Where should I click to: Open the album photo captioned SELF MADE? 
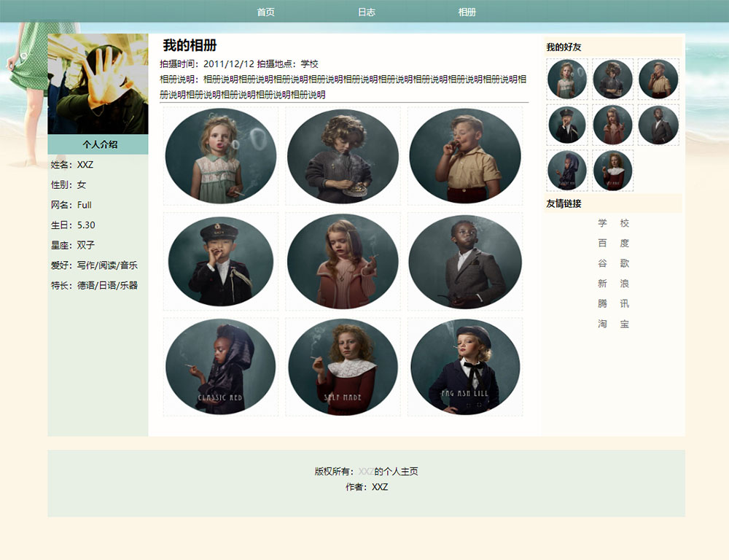coord(343,367)
